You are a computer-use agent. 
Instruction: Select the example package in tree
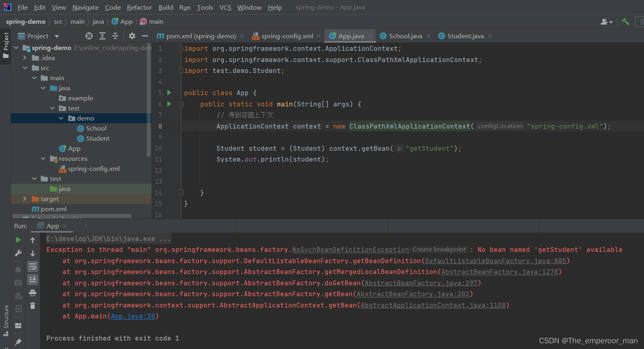click(80, 98)
